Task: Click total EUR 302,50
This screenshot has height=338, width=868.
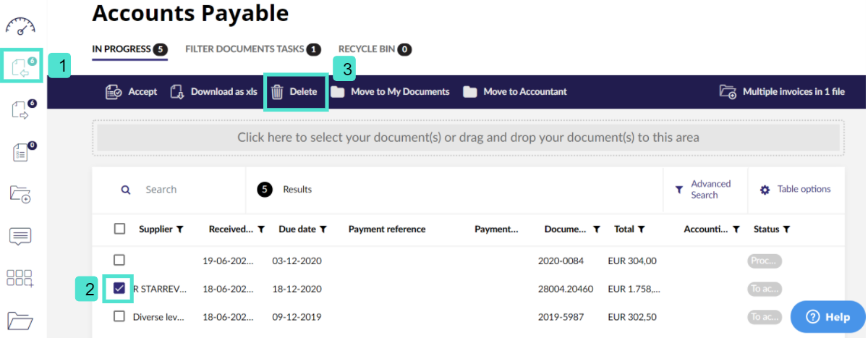Action: pyautogui.click(x=632, y=316)
